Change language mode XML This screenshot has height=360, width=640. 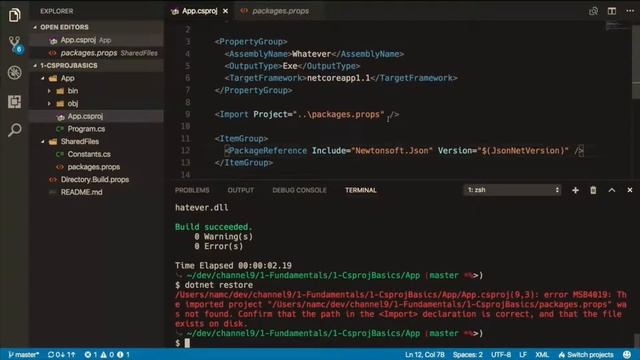[542, 354]
